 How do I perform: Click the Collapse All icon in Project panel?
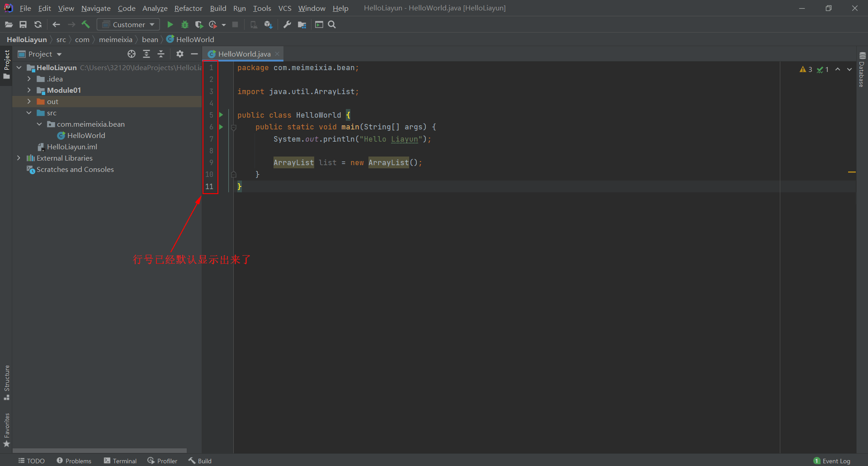(x=161, y=54)
